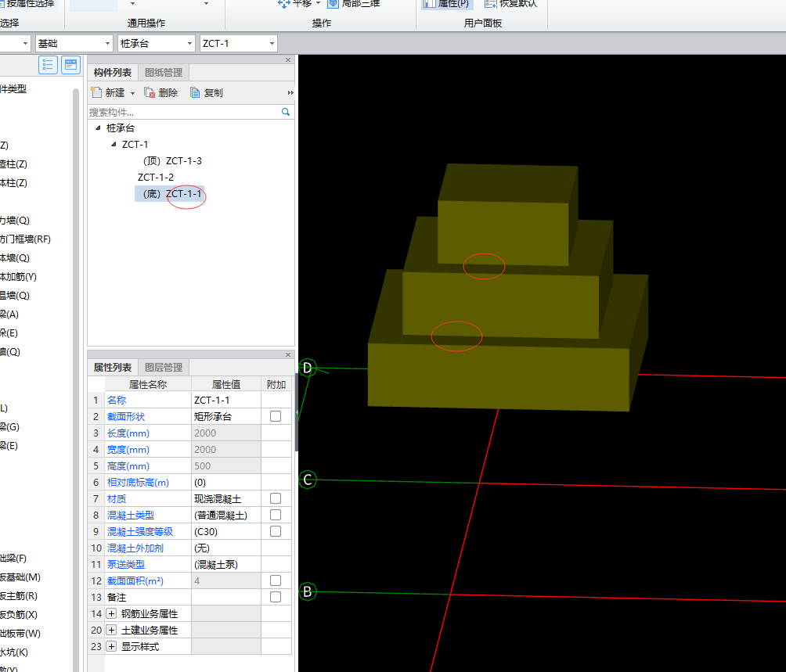Click the 属性名称 column header

click(148, 384)
